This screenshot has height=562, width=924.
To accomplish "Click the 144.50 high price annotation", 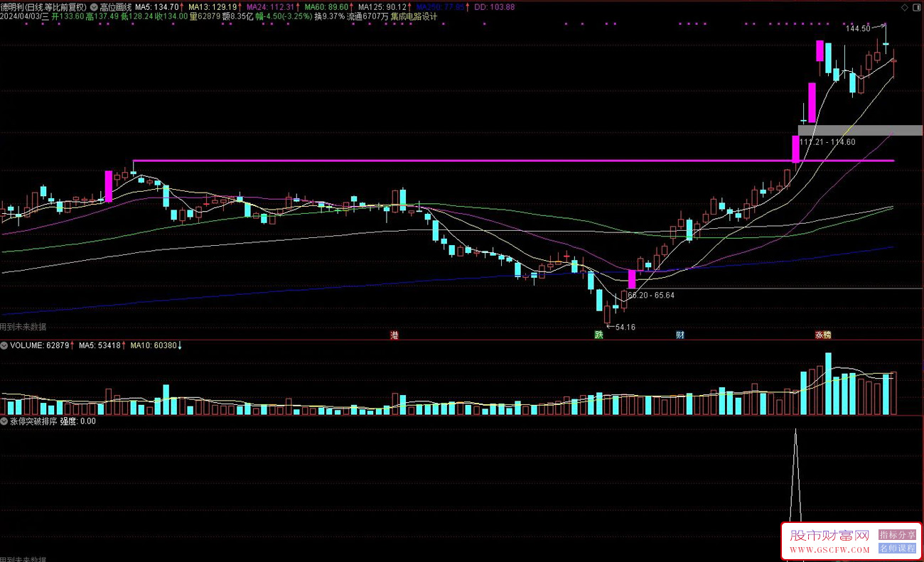I will [x=859, y=28].
